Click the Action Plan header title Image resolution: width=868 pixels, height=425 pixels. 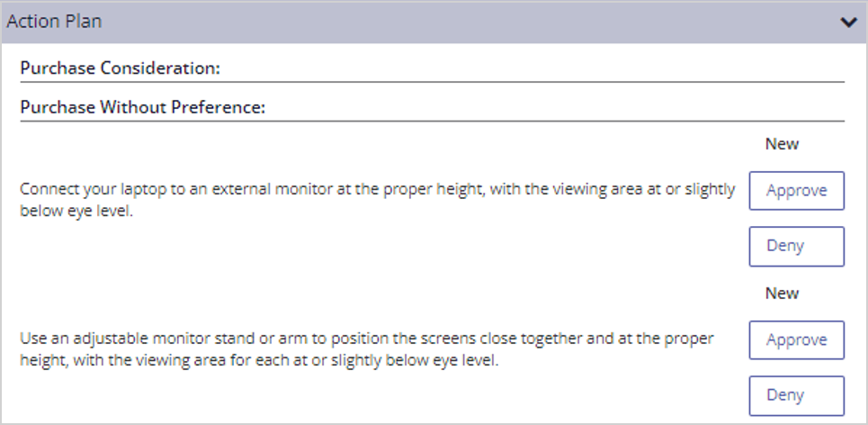pyautogui.click(x=54, y=22)
